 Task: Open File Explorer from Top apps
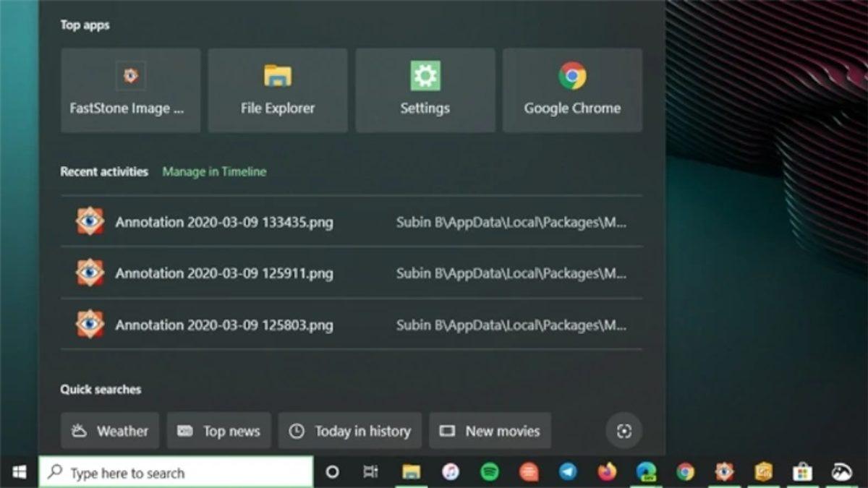[x=278, y=90]
